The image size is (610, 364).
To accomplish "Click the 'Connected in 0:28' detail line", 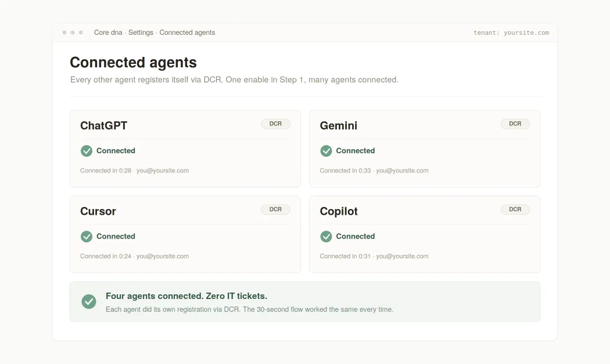I will [135, 171].
